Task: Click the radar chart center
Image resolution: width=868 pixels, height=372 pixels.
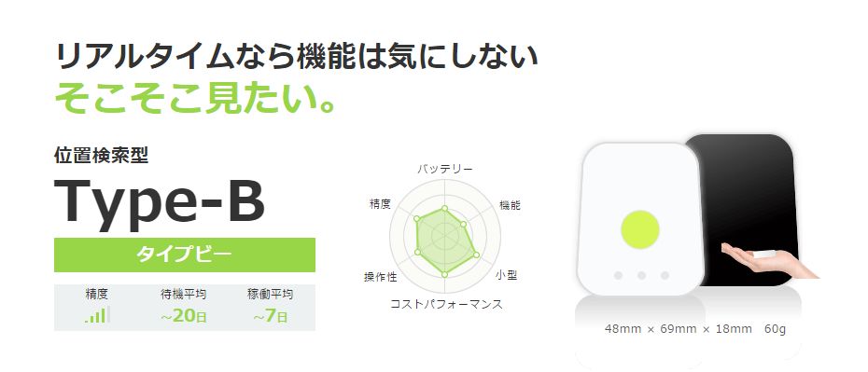Action: tap(445, 236)
